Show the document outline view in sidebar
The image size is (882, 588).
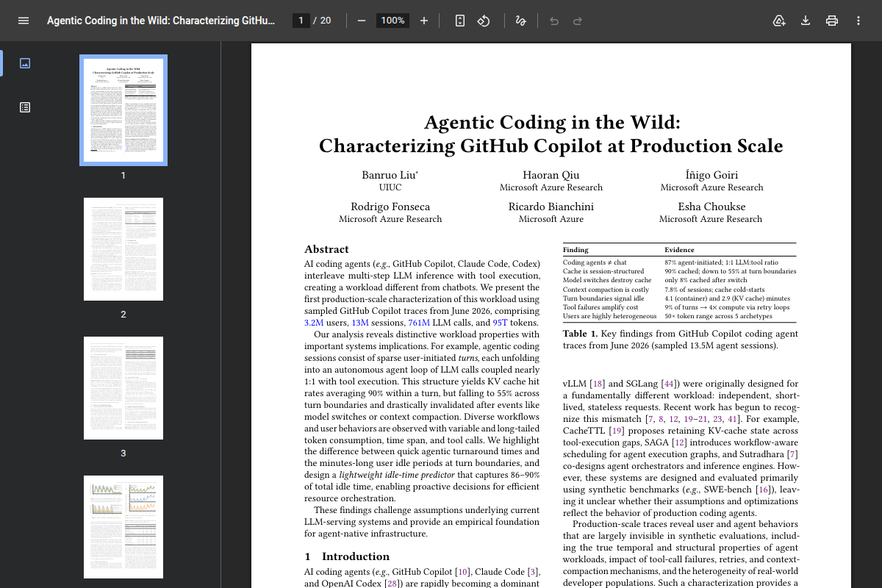point(25,107)
